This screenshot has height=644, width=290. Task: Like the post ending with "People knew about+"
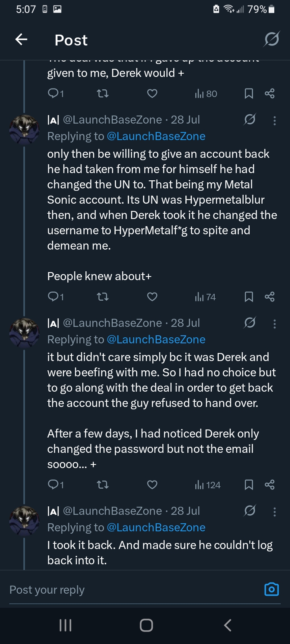[x=152, y=297]
